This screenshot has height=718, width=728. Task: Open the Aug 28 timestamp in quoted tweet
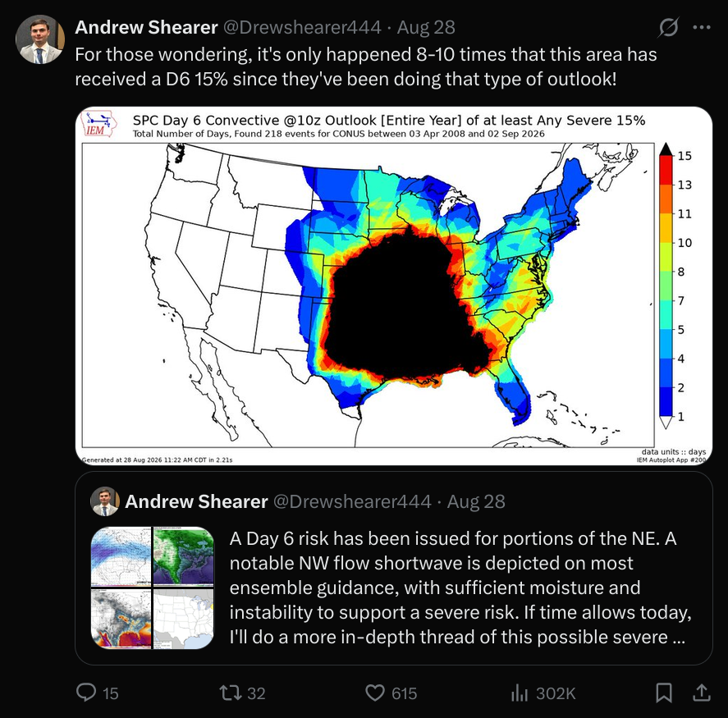pyautogui.click(x=476, y=501)
